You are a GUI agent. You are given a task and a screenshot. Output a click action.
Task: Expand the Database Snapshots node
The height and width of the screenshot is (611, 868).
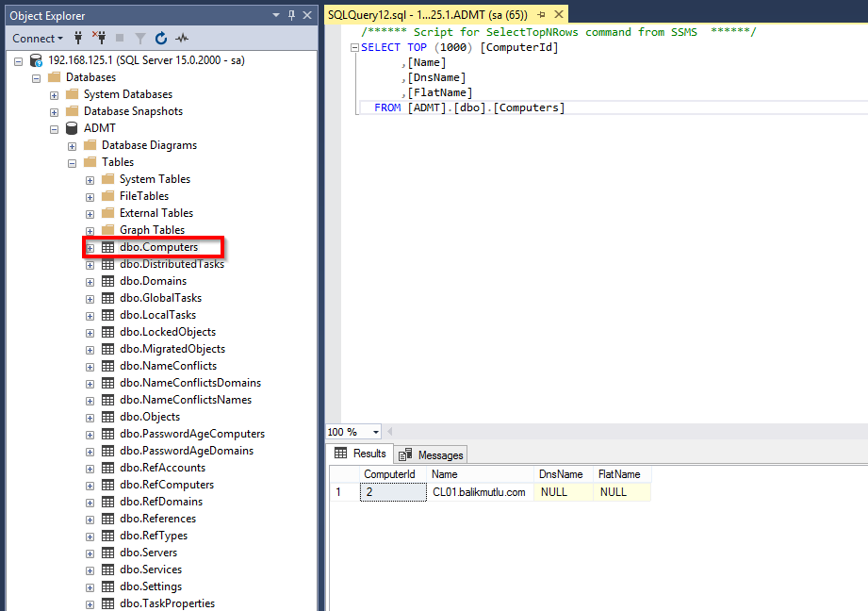point(55,112)
